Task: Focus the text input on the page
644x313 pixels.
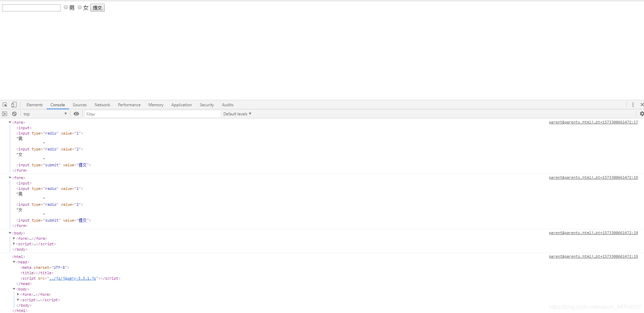Action: (31, 8)
